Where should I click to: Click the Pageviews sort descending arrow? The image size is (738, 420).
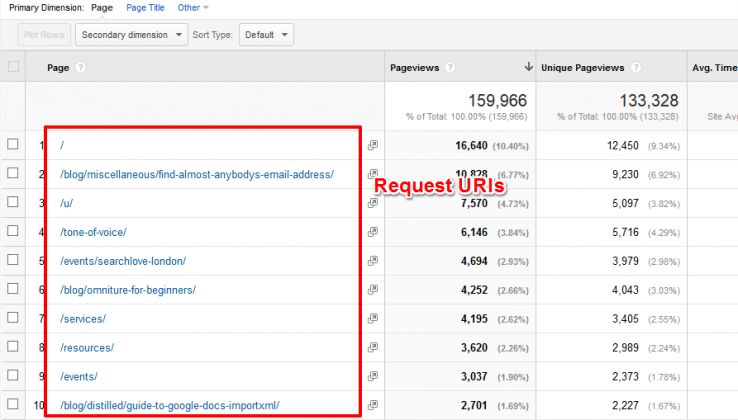pyautogui.click(x=528, y=68)
